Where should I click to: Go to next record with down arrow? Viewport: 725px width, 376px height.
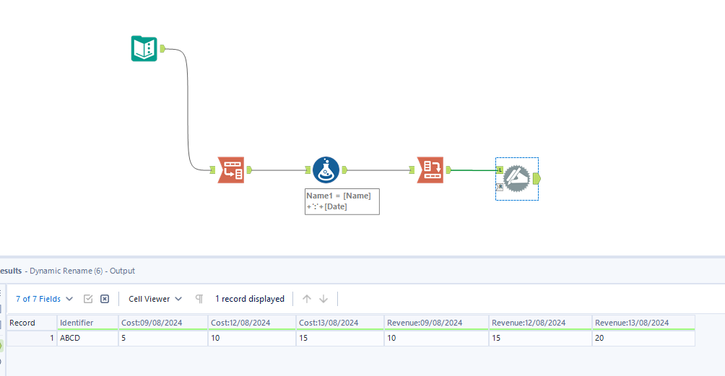[324, 299]
